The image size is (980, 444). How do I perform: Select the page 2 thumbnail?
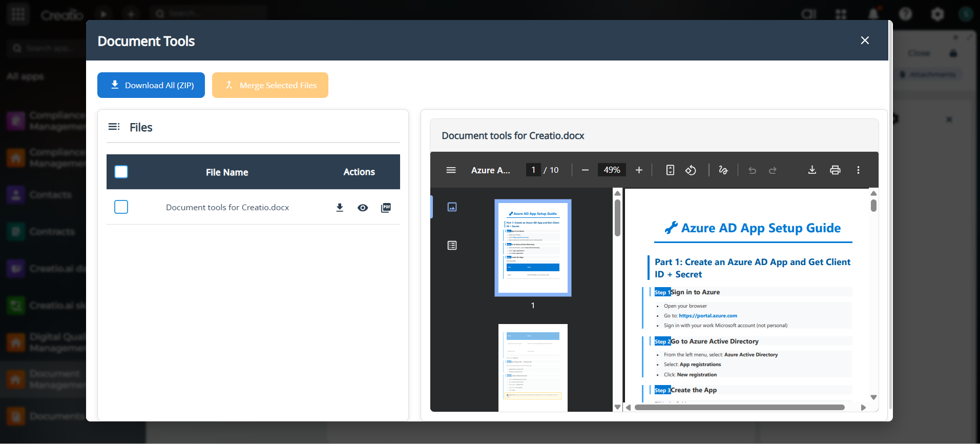coord(533,367)
